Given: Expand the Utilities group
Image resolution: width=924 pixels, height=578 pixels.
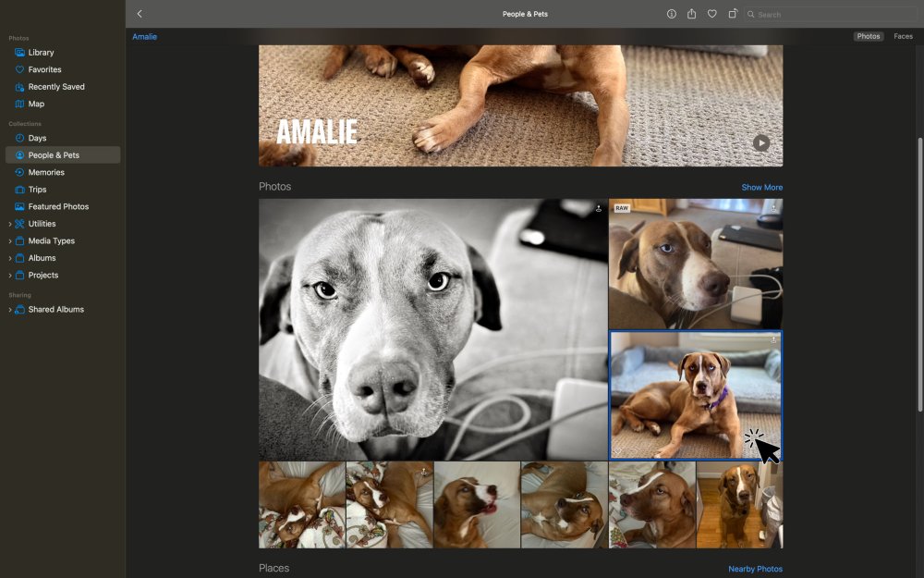Looking at the screenshot, I should (x=10, y=224).
